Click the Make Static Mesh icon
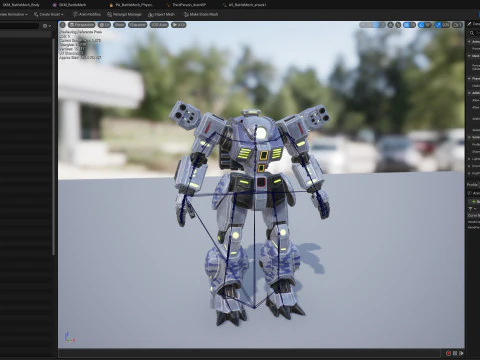Screen dimensions: 480x360 click(186, 14)
